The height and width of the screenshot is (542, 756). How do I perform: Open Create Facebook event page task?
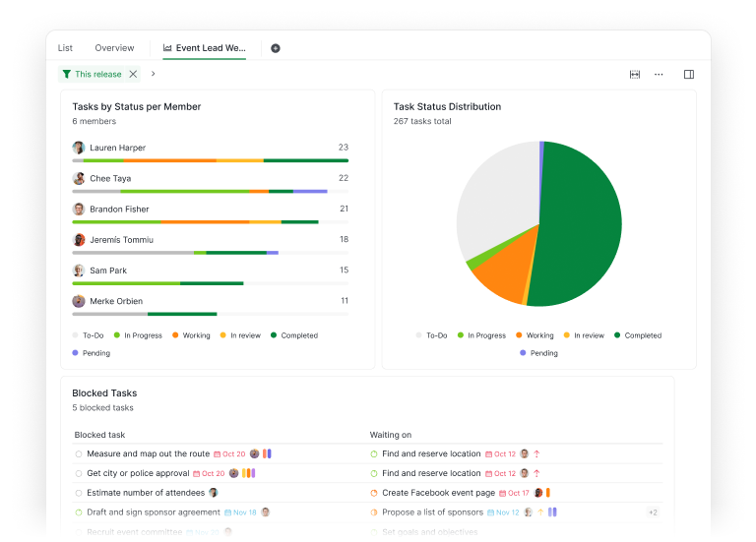(438, 493)
